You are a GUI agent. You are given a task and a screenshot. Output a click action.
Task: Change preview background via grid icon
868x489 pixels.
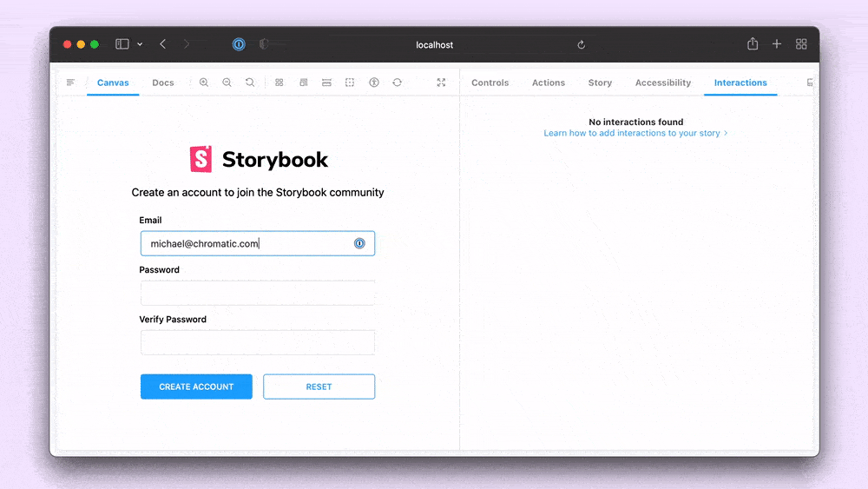coord(279,83)
